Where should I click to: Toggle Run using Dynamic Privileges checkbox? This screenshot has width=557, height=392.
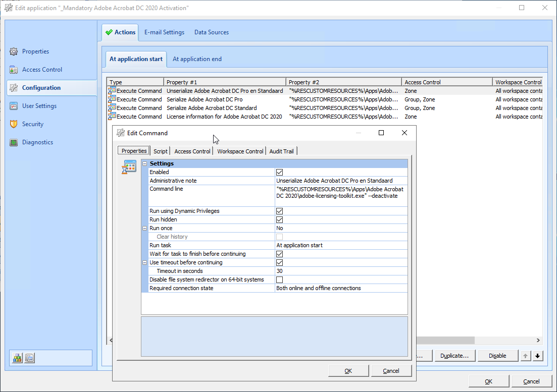279,211
